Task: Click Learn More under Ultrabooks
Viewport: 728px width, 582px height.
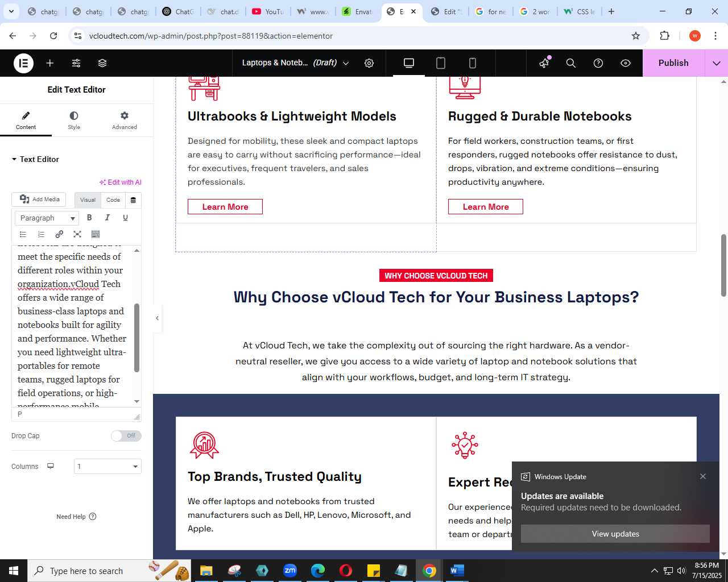Action: pos(225,207)
